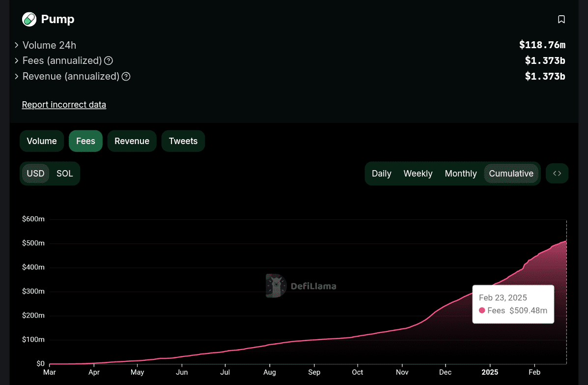The width and height of the screenshot is (588, 385).
Task: Toggle the Cumulative chart view
Action: [x=511, y=173]
